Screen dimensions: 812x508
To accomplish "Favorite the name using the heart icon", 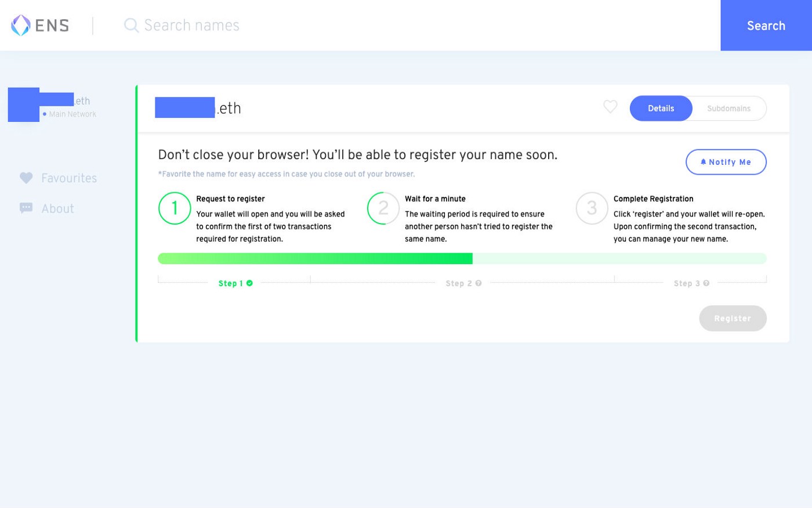I will [x=610, y=107].
